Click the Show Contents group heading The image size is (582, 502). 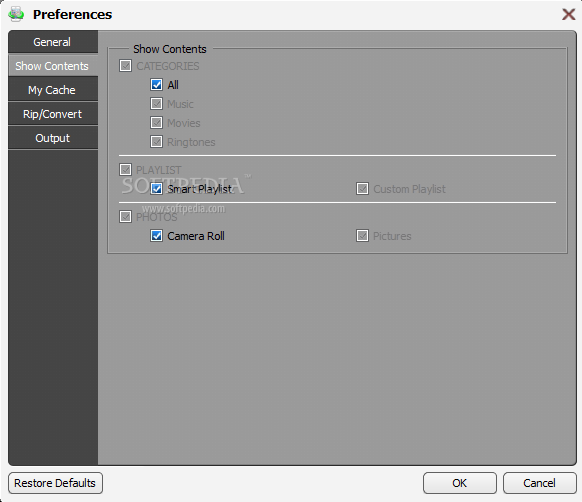[x=170, y=49]
